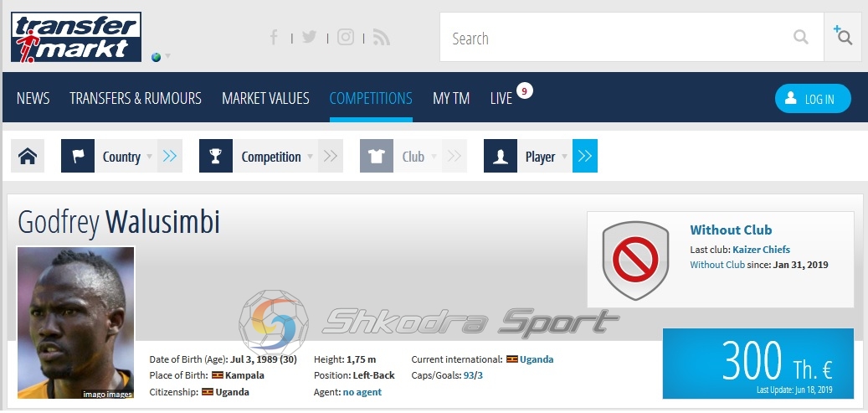
Task: Open the Live menu item
Action: coord(501,98)
